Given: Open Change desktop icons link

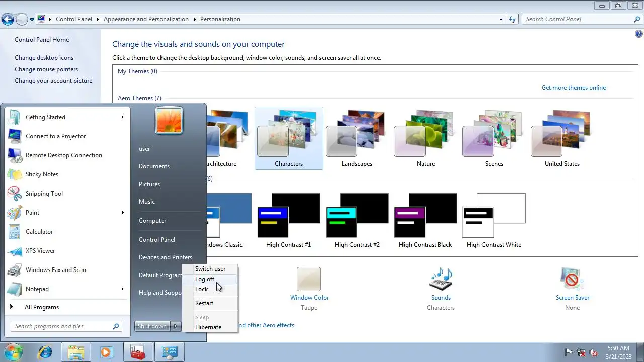Looking at the screenshot, I should (x=44, y=58).
